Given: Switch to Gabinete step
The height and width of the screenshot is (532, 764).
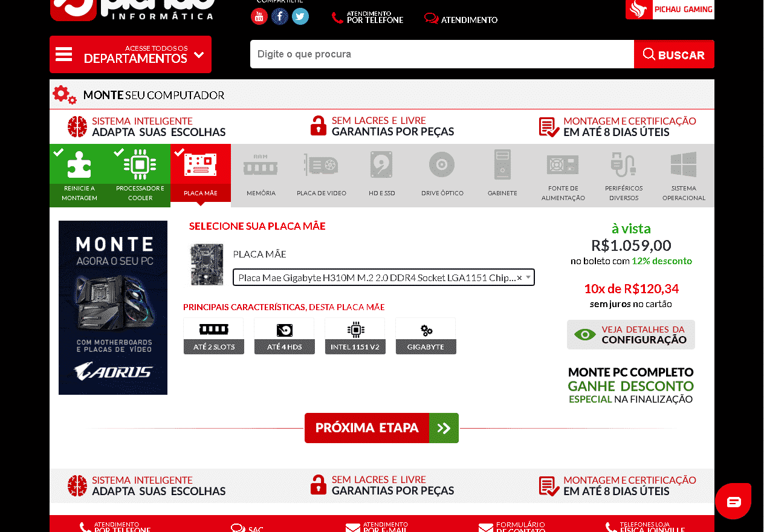Looking at the screenshot, I should [x=503, y=175].
